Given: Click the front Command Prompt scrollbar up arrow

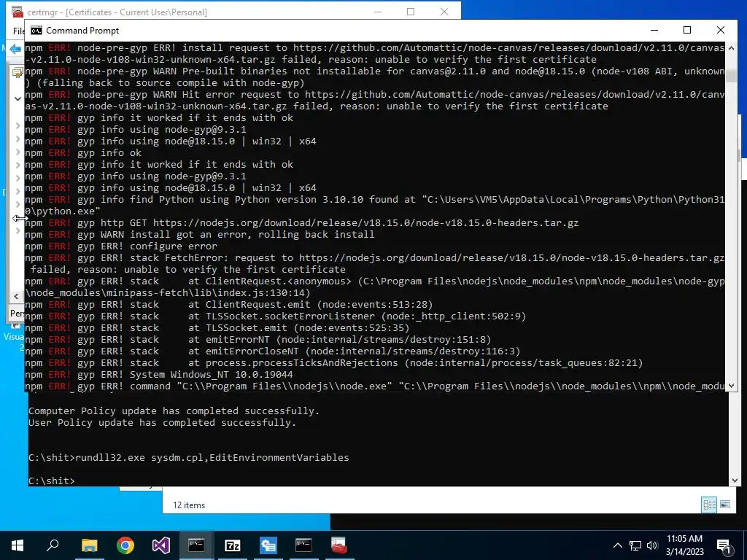Looking at the screenshot, I should [731, 47].
